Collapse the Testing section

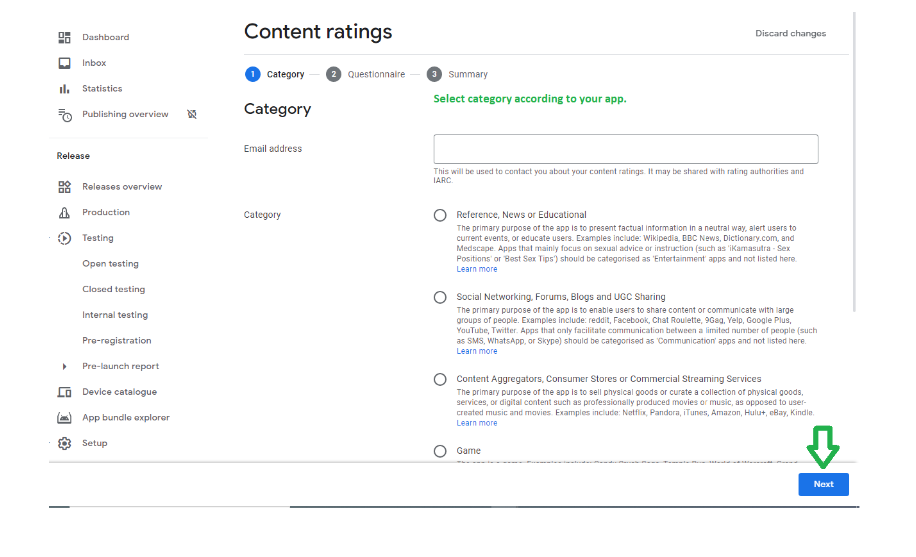click(x=52, y=238)
